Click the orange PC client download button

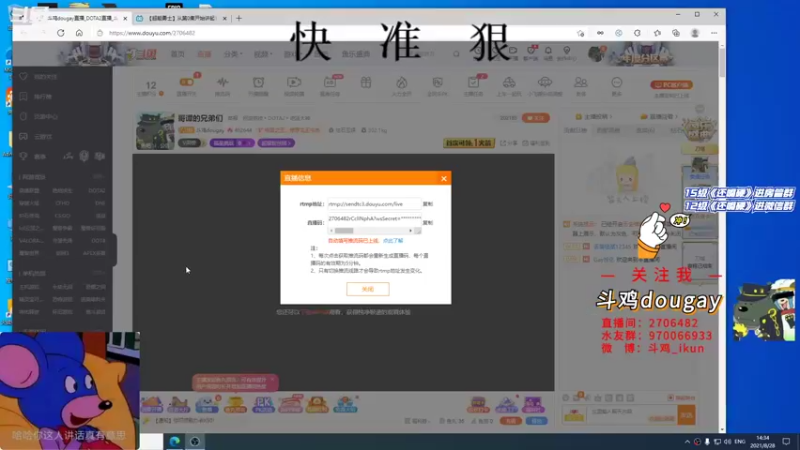(671, 85)
